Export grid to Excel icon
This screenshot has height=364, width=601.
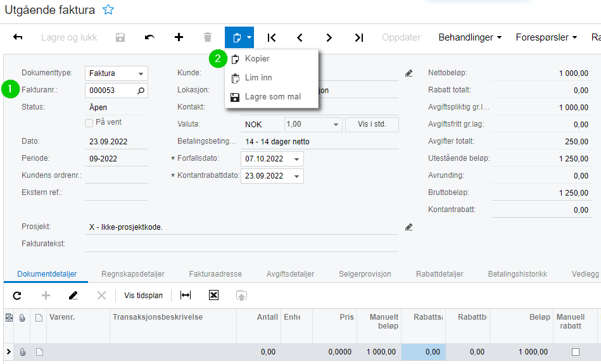pos(213,295)
